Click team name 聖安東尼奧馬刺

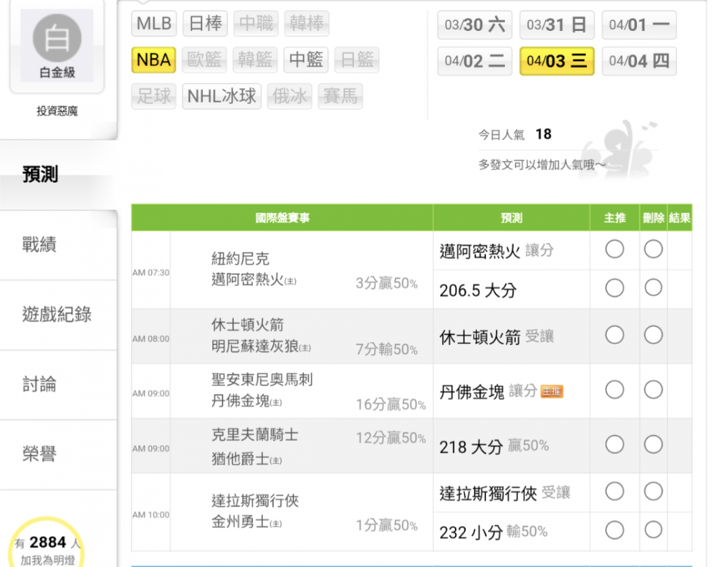tap(262, 380)
